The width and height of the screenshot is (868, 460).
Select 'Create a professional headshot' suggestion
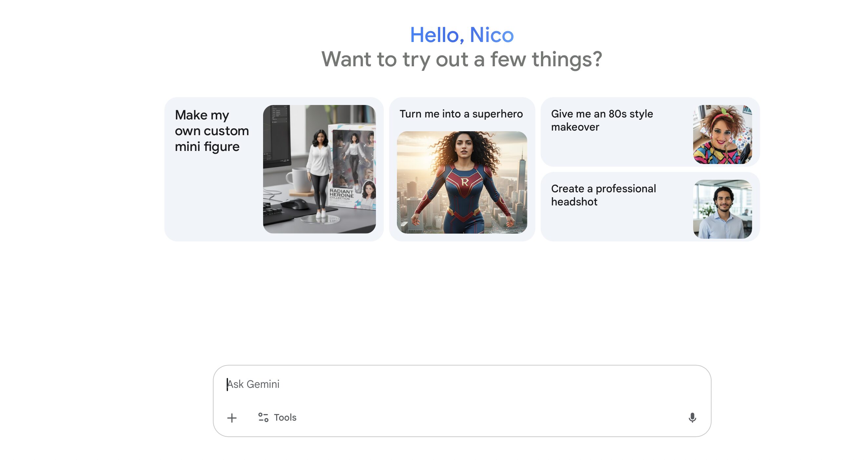[x=650, y=207]
